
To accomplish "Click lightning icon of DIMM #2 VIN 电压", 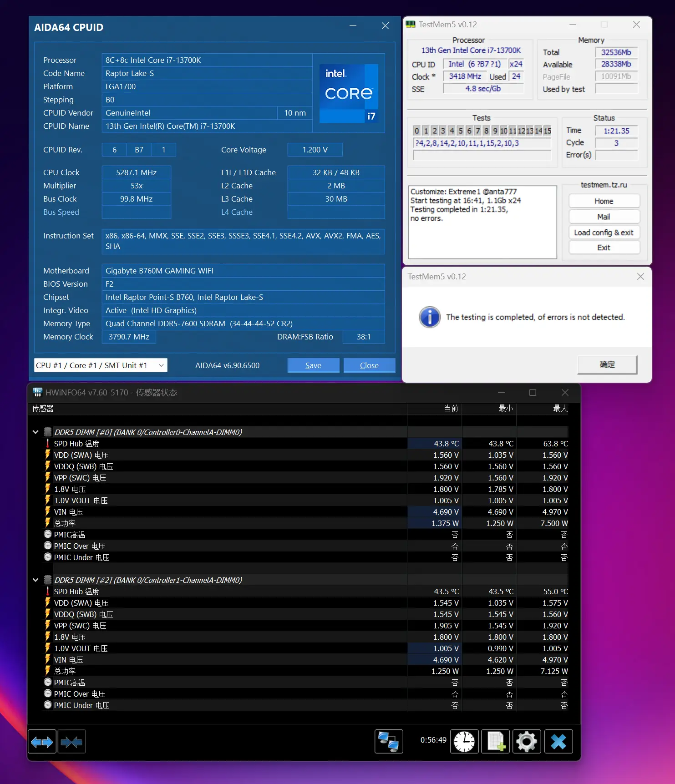I will [x=48, y=659].
